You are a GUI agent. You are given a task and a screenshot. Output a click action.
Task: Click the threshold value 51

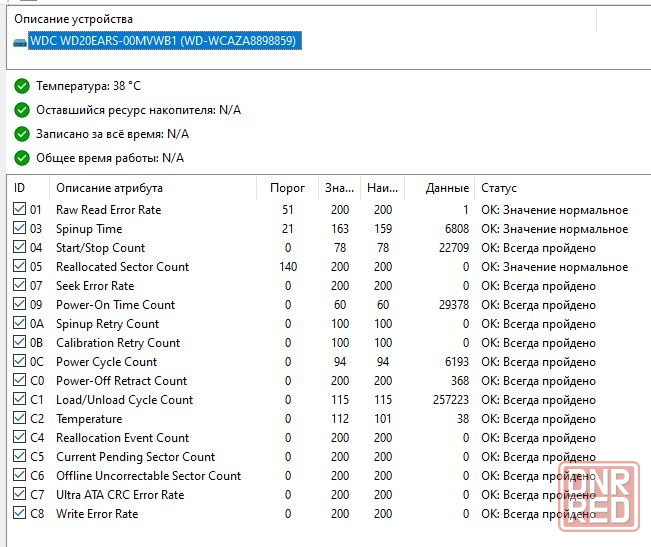288,210
